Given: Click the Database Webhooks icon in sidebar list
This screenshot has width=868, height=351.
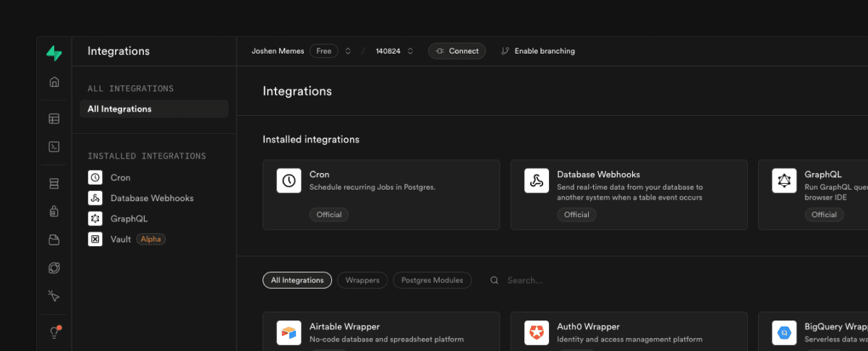Looking at the screenshot, I should [95, 198].
